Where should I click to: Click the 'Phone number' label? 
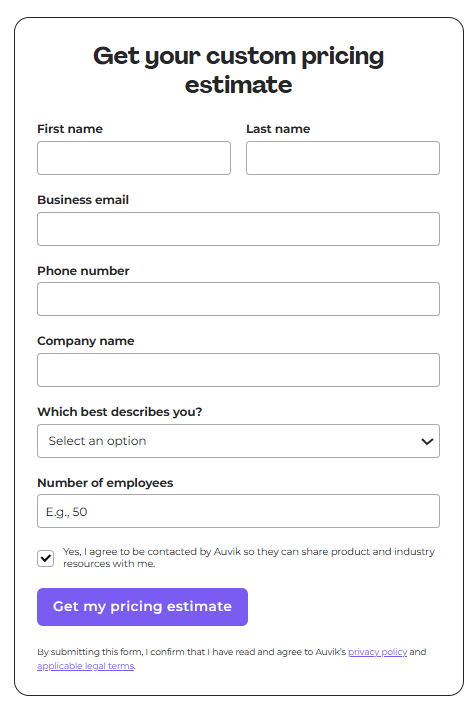[x=83, y=271]
